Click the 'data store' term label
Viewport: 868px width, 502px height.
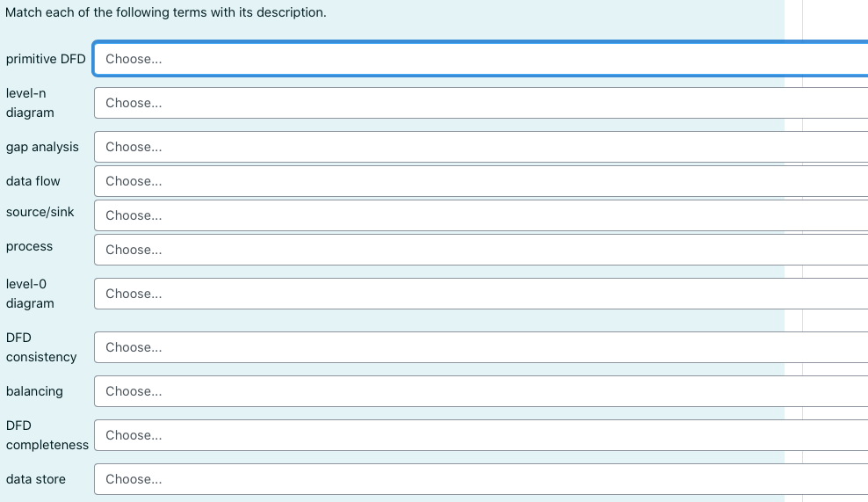[x=35, y=479]
